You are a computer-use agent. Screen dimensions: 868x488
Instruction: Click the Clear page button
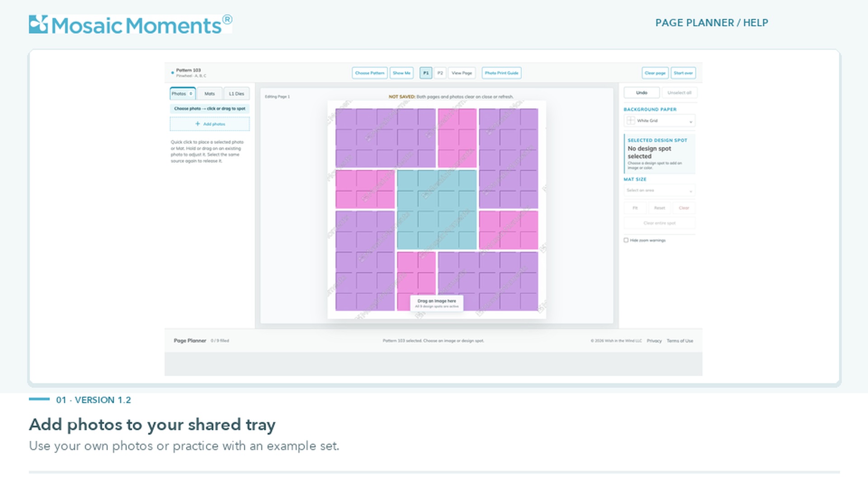(x=655, y=73)
